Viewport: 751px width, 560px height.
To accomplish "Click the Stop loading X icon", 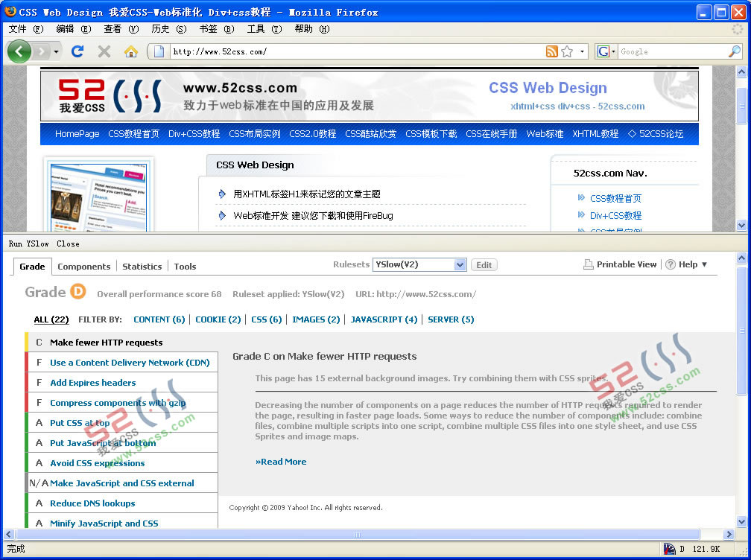I will (104, 51).
